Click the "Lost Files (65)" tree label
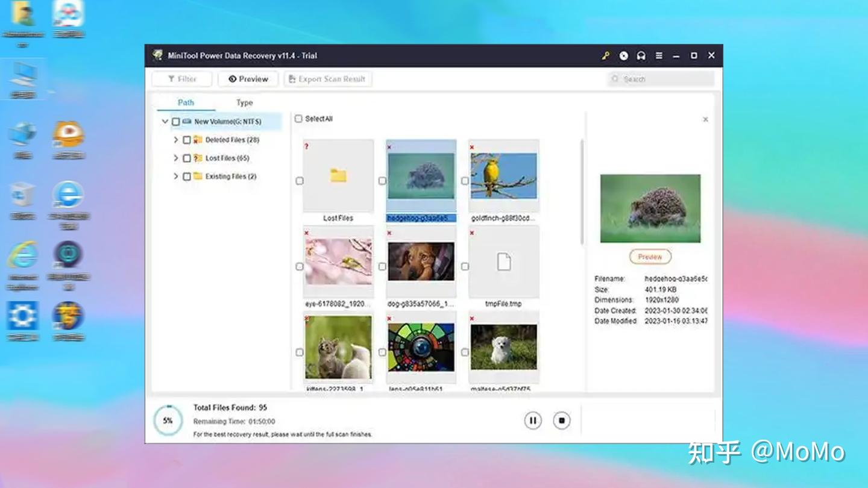The height and width of the screenshot is (488, 868). click(227, 158)
